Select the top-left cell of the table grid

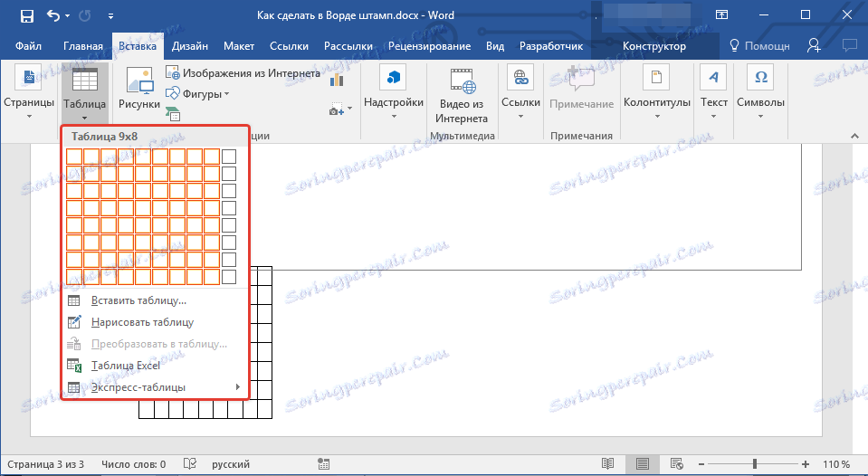click(x=74, y=157)
